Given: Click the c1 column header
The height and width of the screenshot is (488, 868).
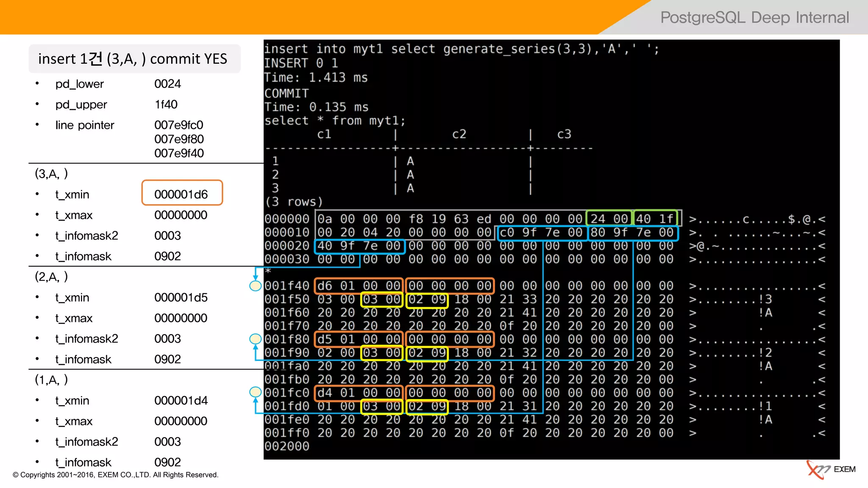Looking at the screenshot, I should pyautogui.click(x=324, y=134).
